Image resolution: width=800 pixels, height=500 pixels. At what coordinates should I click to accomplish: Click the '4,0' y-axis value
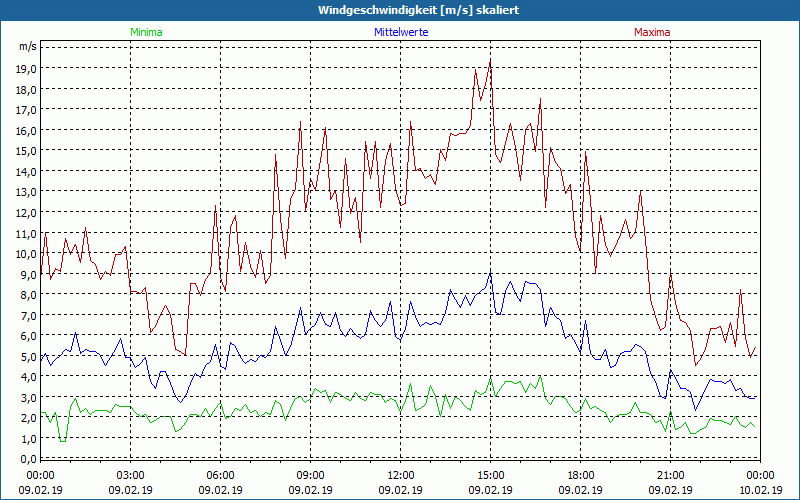(30, 377)
